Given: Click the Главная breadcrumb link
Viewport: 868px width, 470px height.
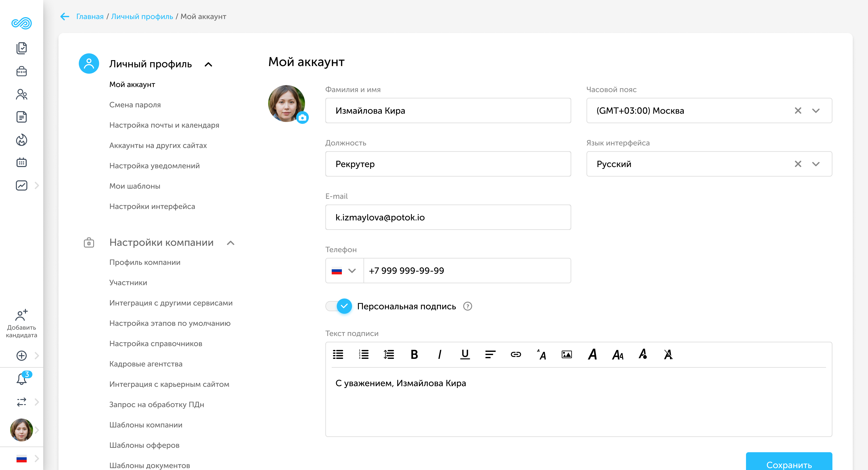Looking at the screenshot, I should (90, 17).
